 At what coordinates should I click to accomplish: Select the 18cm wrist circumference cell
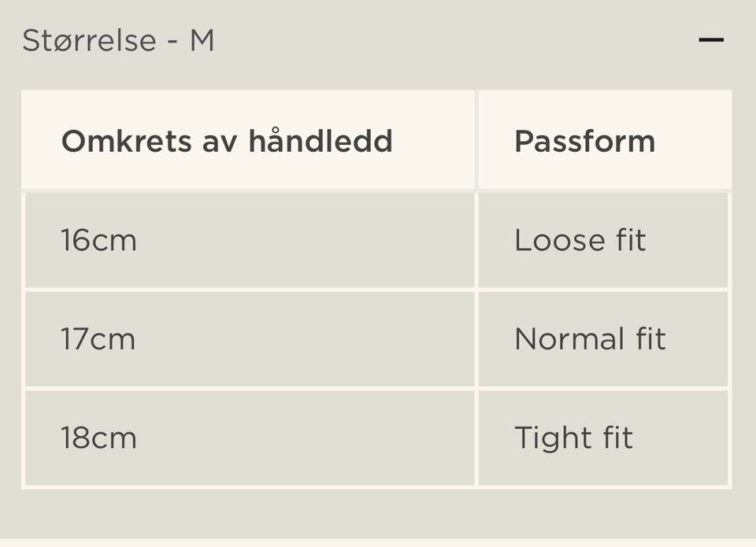[98, 438]
